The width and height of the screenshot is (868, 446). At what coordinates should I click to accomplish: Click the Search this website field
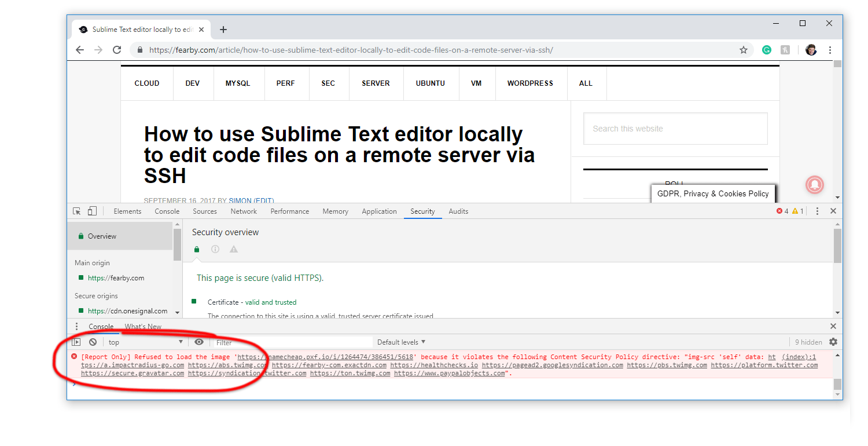675,129
